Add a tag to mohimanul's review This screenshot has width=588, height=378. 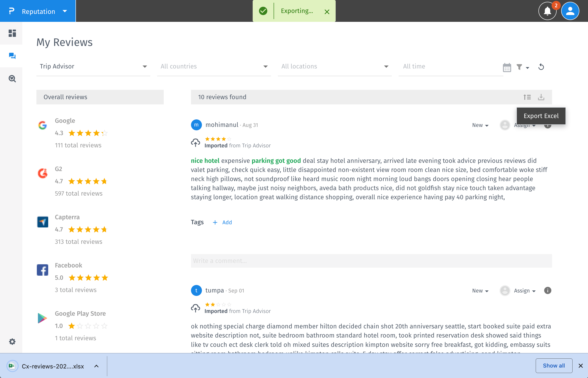point(222,222)
